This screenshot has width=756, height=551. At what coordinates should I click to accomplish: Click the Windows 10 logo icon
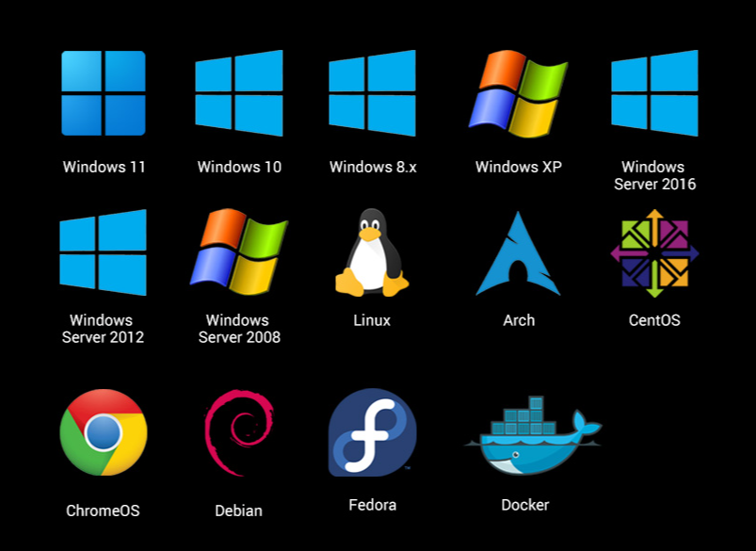(x=239, y=93)
